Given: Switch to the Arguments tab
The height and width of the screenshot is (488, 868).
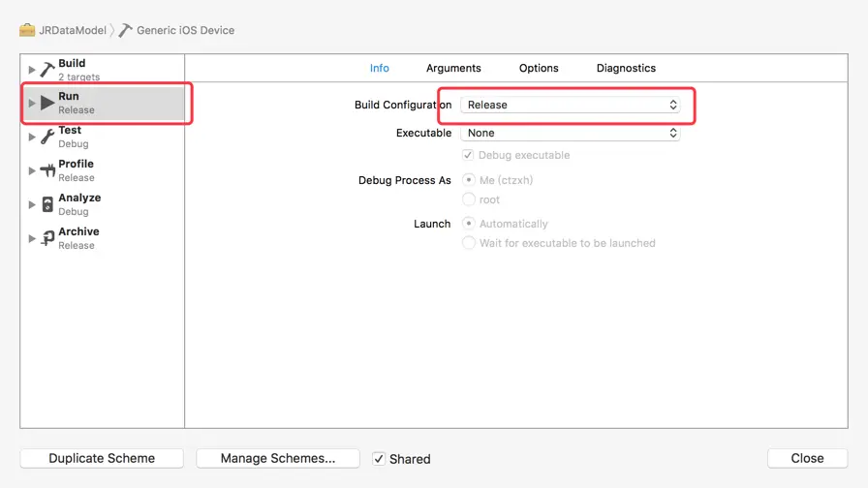Looking at the screenshot, I should pyautogui.click(x=453, y=68).
